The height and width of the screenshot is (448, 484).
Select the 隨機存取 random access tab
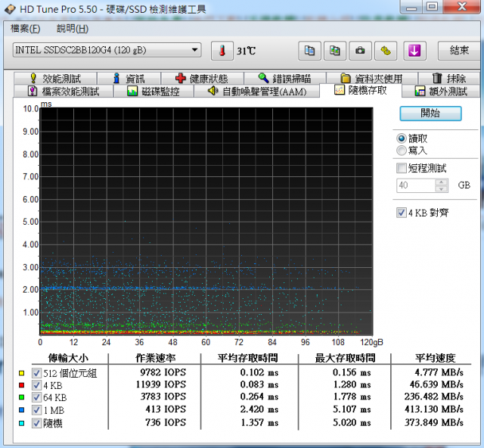pyautogui.click(x=361, y=91)
